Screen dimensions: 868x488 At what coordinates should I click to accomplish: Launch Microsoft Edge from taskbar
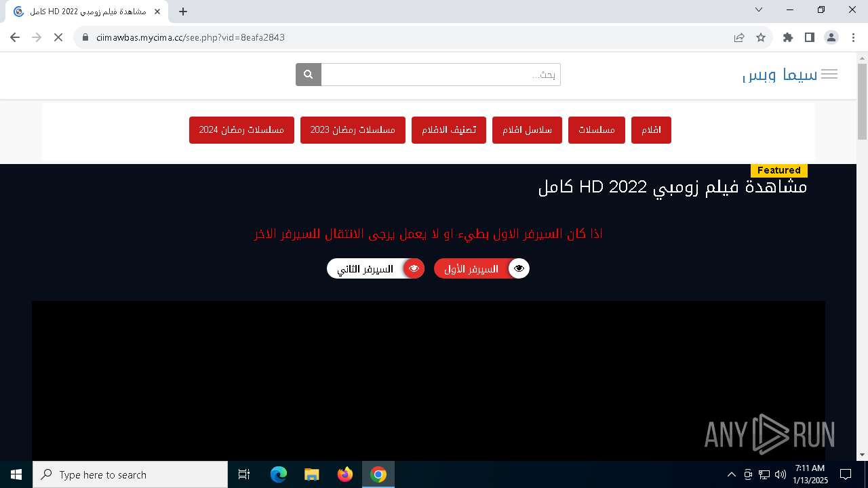(x=279, y=474)
